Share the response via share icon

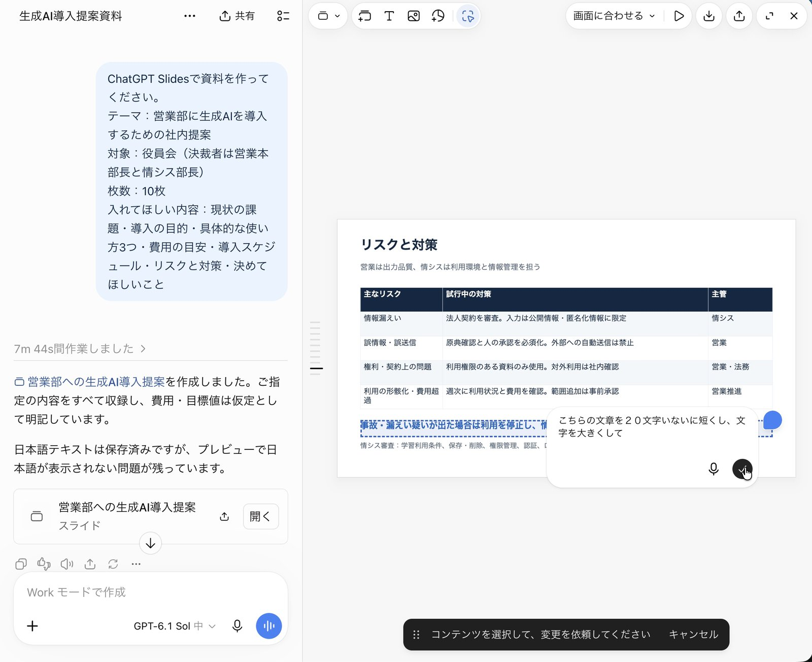point(90,564)
